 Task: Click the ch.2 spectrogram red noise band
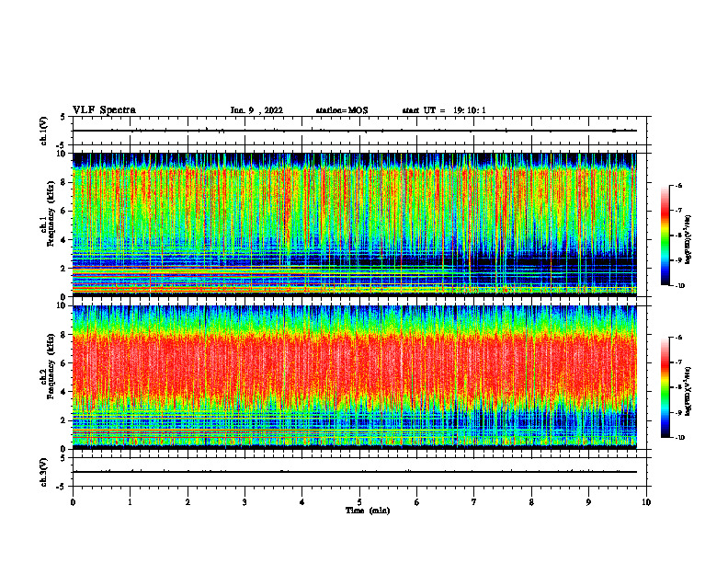click(x=355, y=364)
